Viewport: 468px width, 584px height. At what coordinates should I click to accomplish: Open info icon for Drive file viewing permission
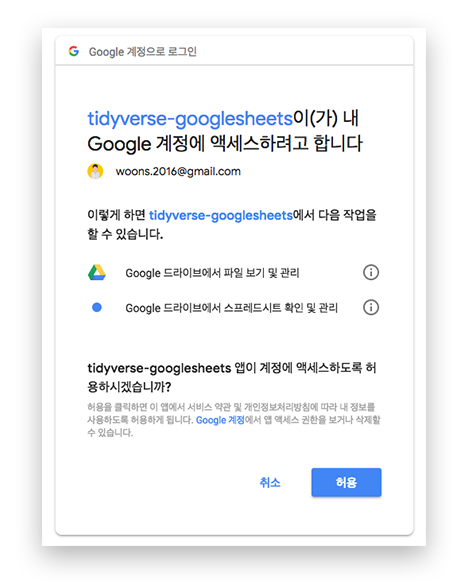tap(371, 273)
